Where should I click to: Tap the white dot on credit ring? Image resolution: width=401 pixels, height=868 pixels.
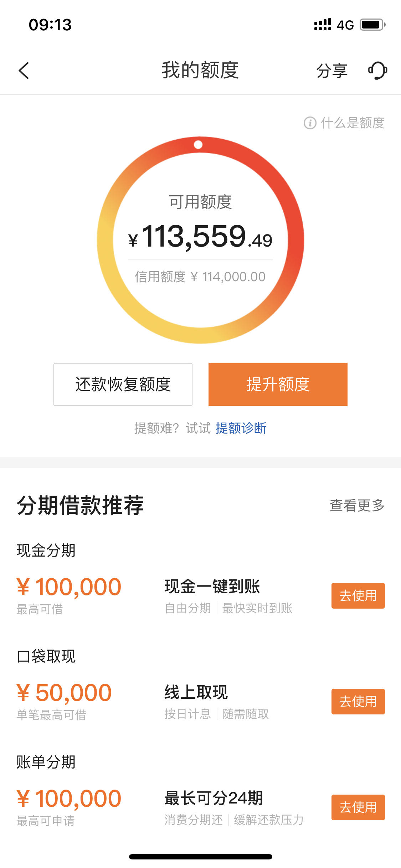[198, 145]
